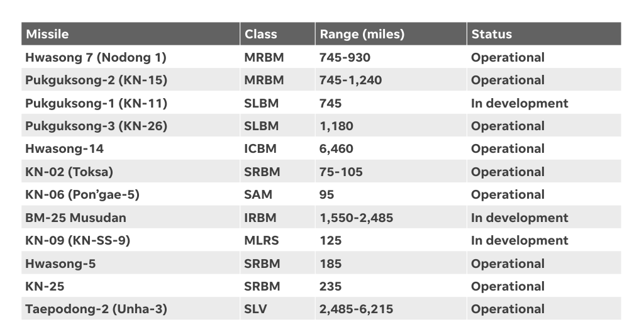Click the Hwasong-14 missile name
Viewport: 644px width, 322px height.
tap(64, 149)
